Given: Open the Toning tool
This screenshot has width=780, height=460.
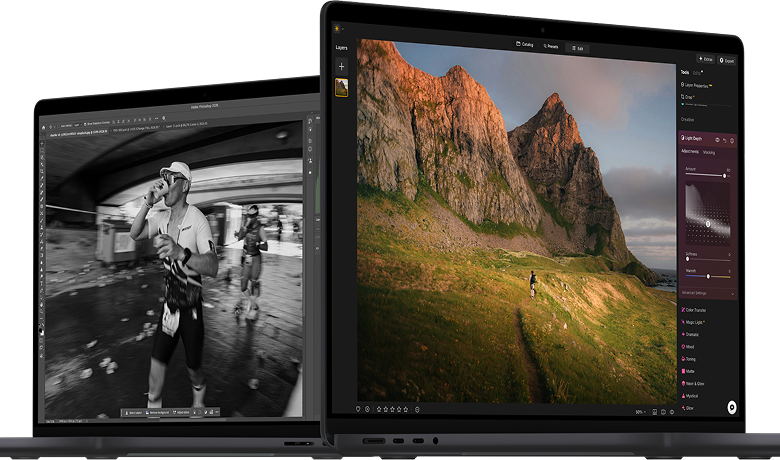Looking at the screenshot, I should (688, 359).
